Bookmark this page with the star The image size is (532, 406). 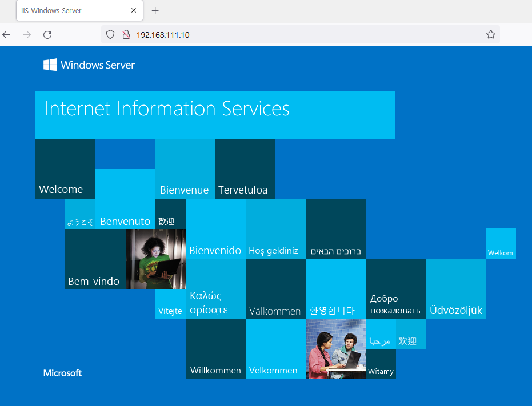point(491,34)
